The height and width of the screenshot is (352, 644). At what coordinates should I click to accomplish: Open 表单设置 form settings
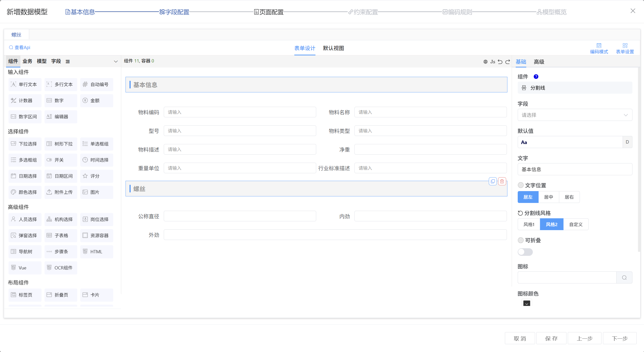click(x=625, y=48)
